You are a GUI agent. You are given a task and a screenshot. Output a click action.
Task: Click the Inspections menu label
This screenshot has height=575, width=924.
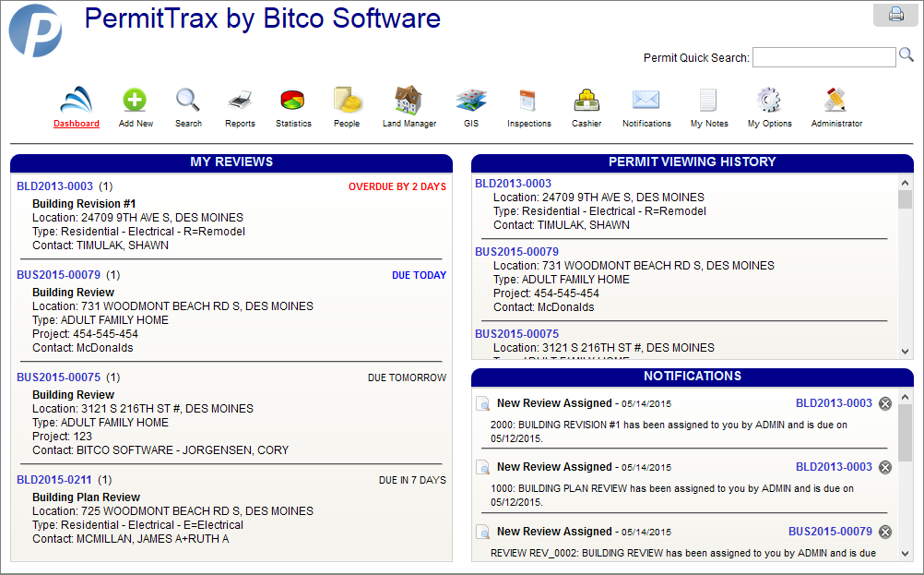[x=529, y=124]
